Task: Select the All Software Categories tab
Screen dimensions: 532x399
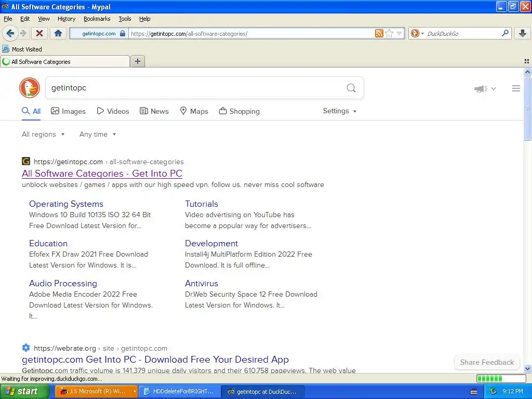Action: coord(65,61)
